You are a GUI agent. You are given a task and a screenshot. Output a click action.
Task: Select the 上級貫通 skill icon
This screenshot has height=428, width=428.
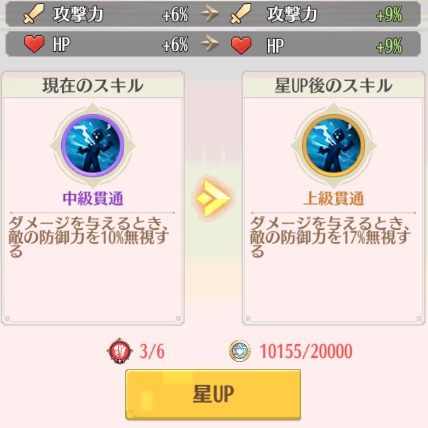[333, 146]
